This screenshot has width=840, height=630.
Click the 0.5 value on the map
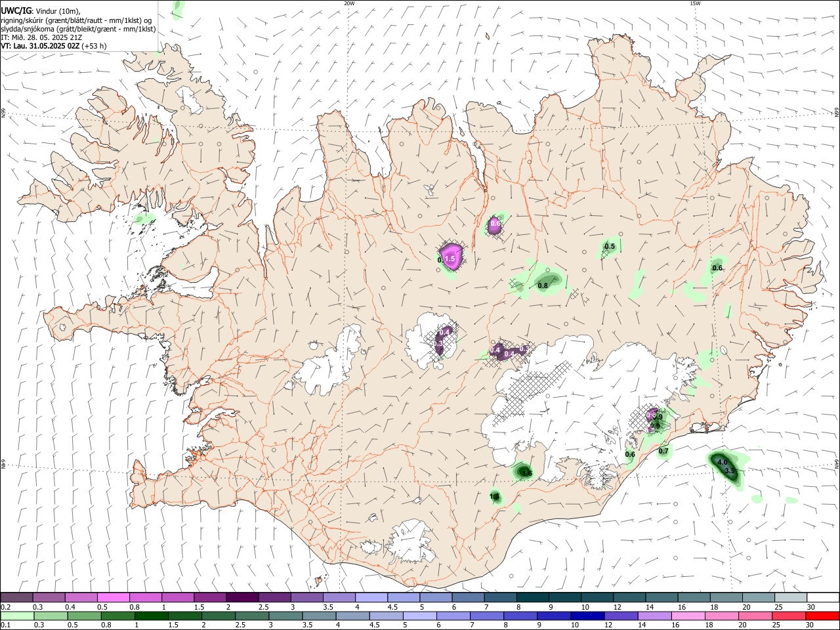[610, 247]
